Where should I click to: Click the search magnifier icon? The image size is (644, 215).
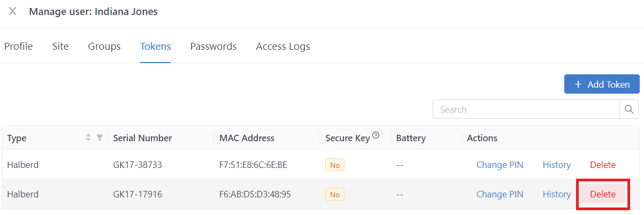click(629, 110)
